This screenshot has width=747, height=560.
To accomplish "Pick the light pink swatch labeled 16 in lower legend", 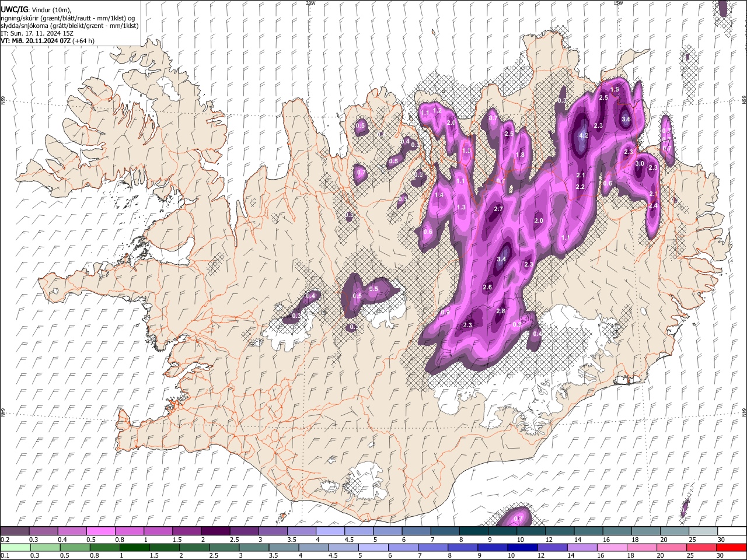I will point(612,548).
